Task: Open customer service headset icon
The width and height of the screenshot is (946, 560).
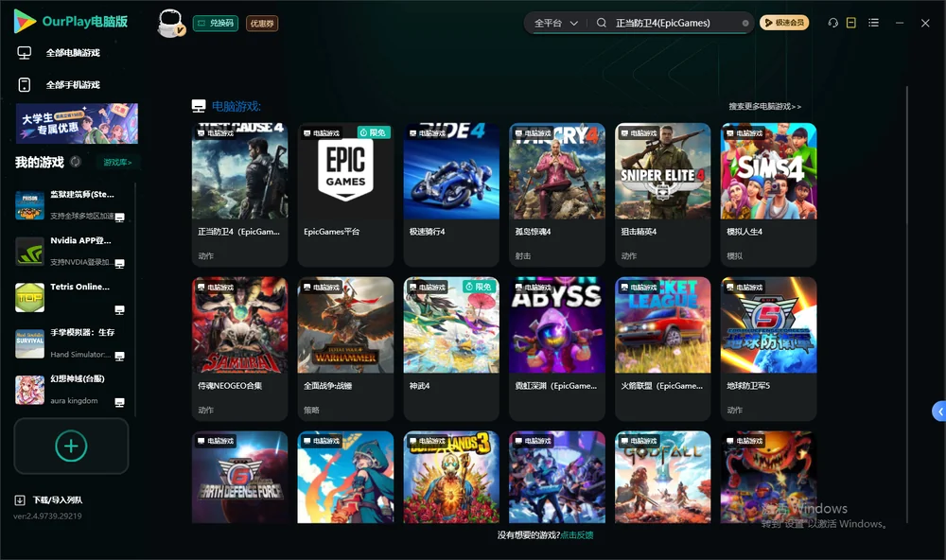Action: (x=832, y=23)
